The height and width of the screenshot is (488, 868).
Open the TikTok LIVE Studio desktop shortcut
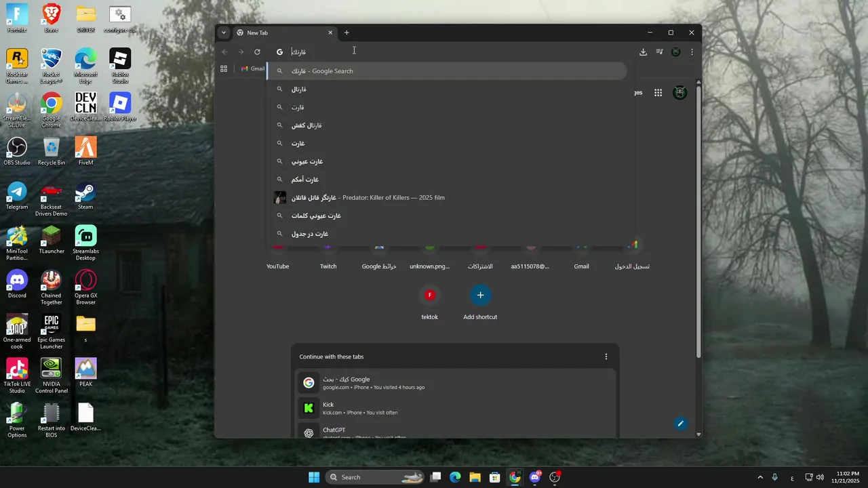17,375
